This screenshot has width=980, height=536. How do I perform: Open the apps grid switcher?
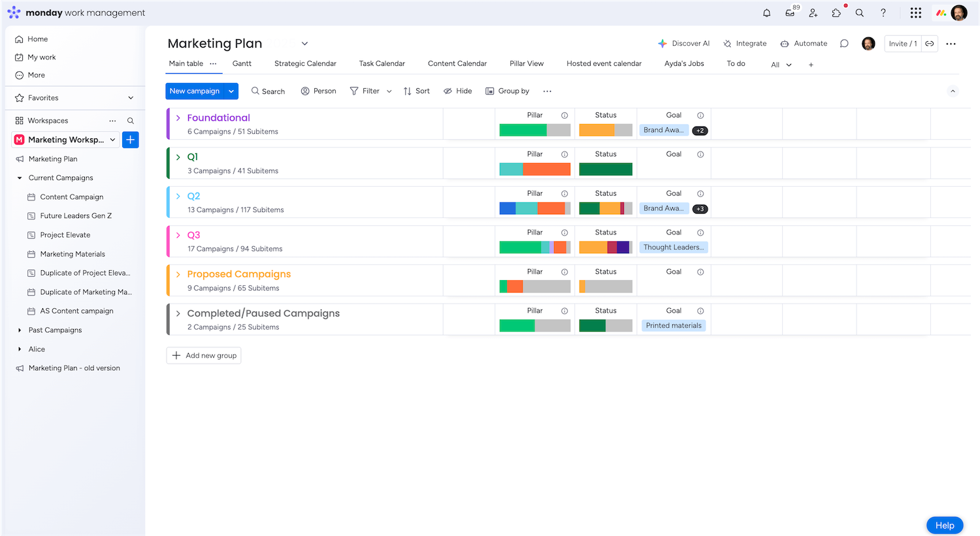[915, 13]
